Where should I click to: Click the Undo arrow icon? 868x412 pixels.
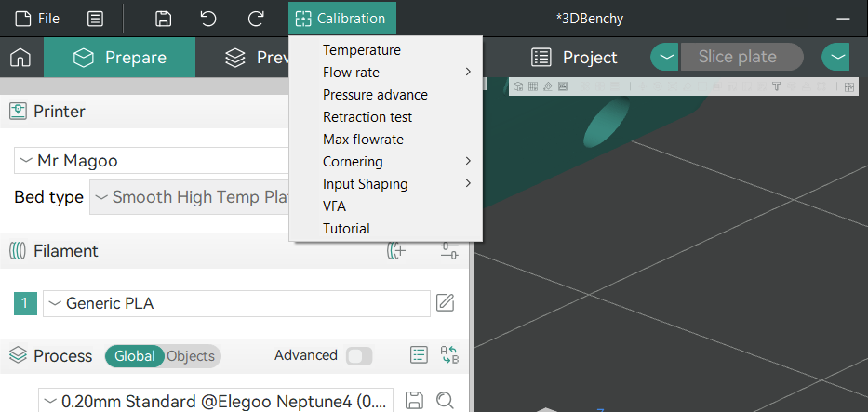pyautogui.click(x=209, y=19)
